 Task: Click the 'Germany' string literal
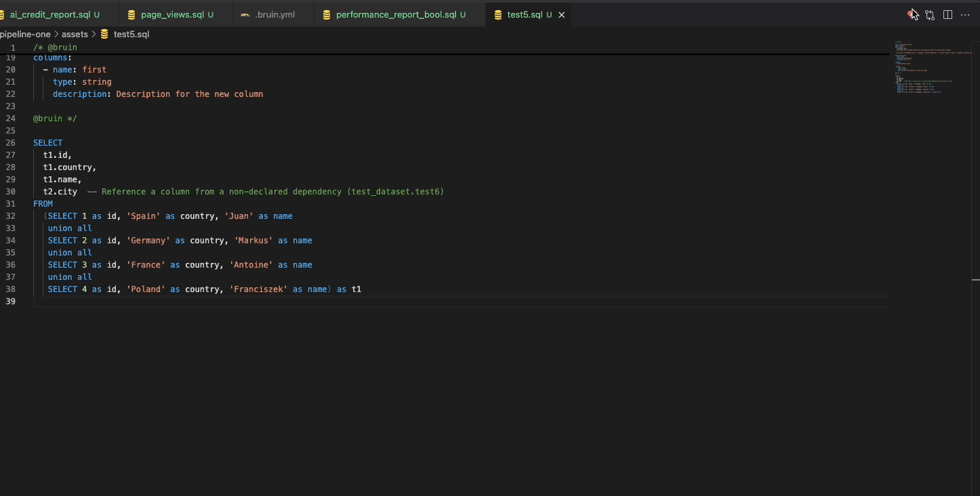click(x=148, y=241)
